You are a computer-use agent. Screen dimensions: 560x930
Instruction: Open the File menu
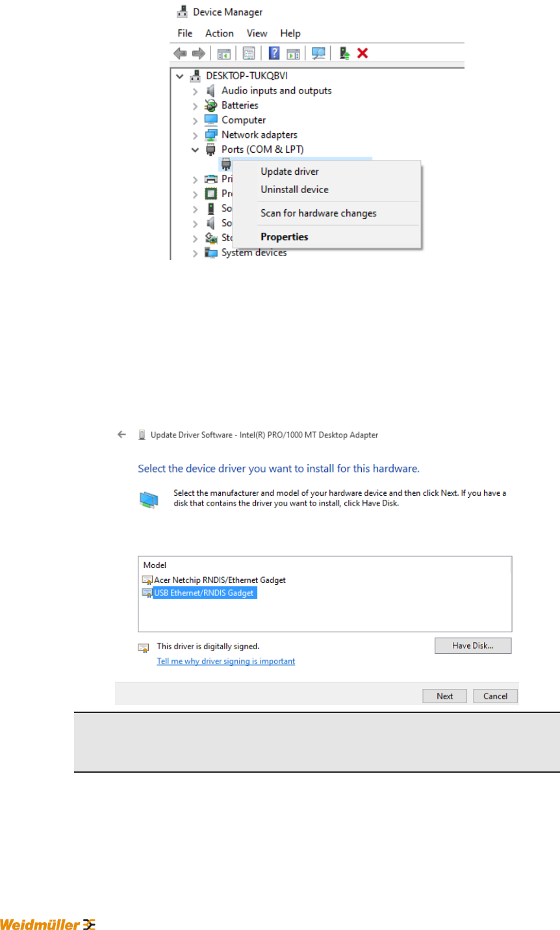185,33
